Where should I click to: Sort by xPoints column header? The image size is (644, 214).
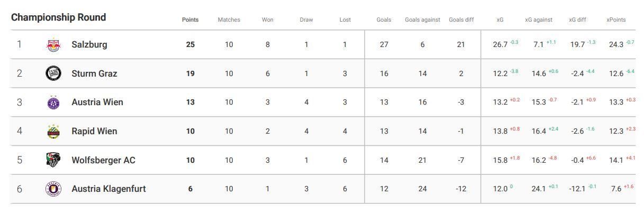616,20
